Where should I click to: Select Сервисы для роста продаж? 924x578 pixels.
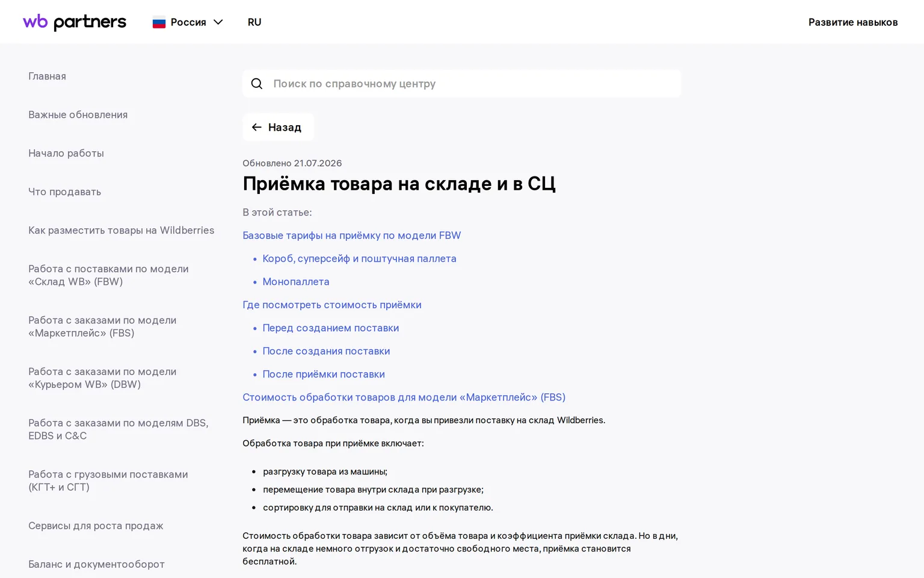tap(96, 526)
